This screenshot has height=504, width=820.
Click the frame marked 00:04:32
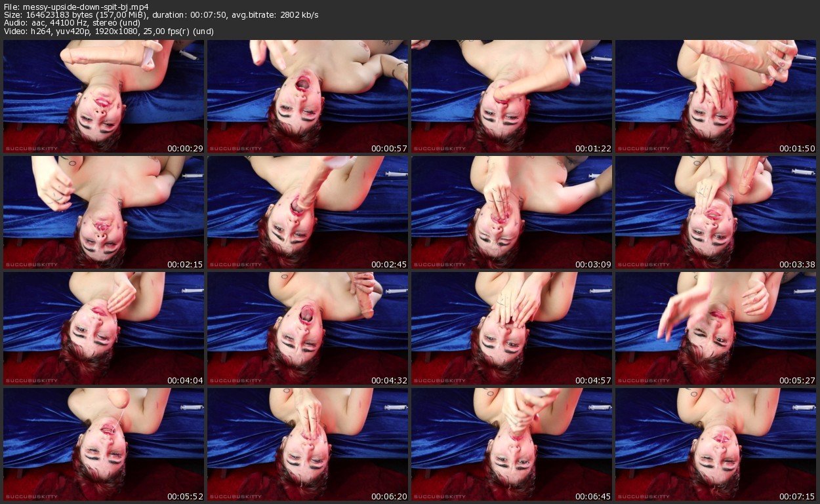[x=308, y=328]
